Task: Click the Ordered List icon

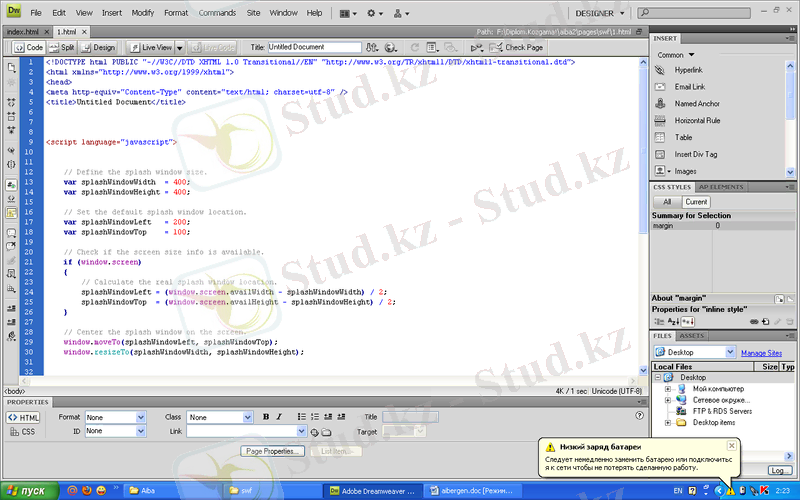Action: tap(315, 417)
